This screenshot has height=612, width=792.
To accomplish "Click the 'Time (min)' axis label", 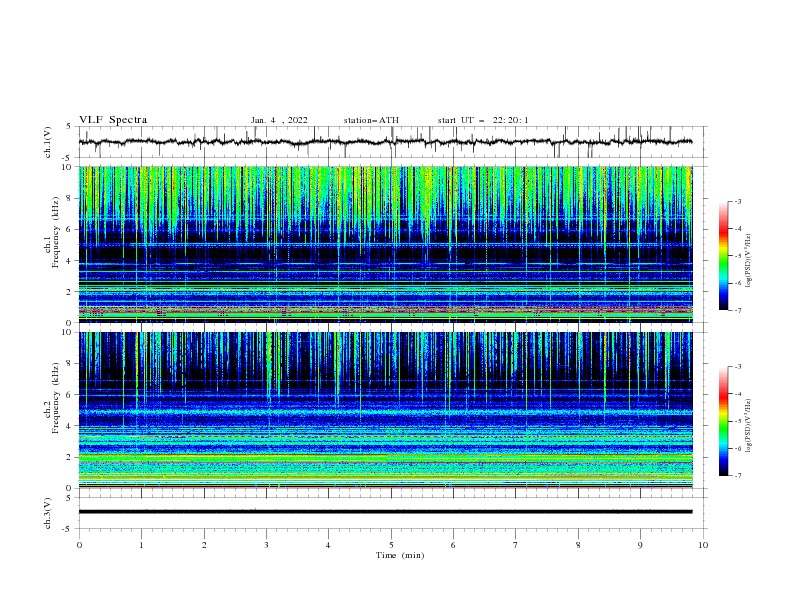I will point(400,555).
